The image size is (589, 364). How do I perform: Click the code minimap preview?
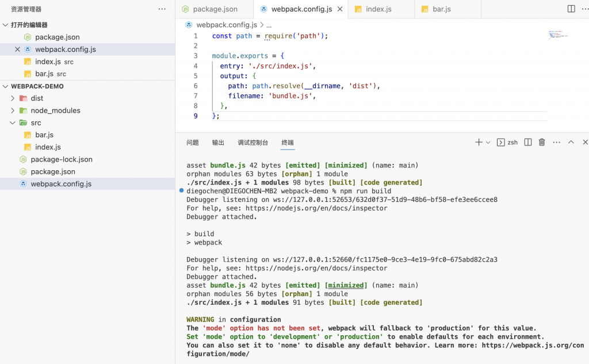tap(558, 35)
